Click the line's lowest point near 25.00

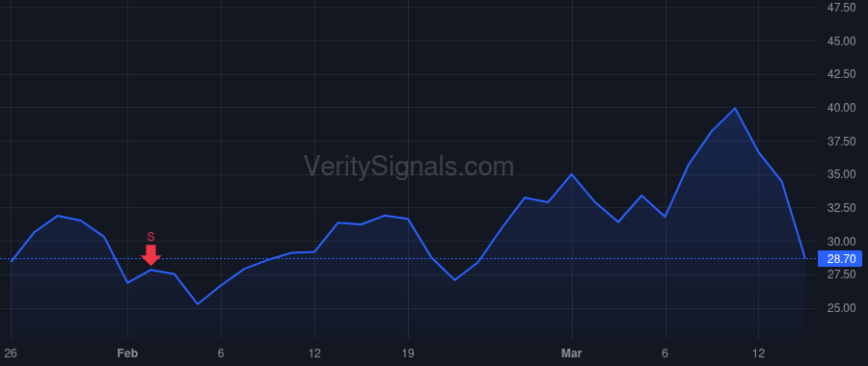pyautogui.click(x=198, y=304)
